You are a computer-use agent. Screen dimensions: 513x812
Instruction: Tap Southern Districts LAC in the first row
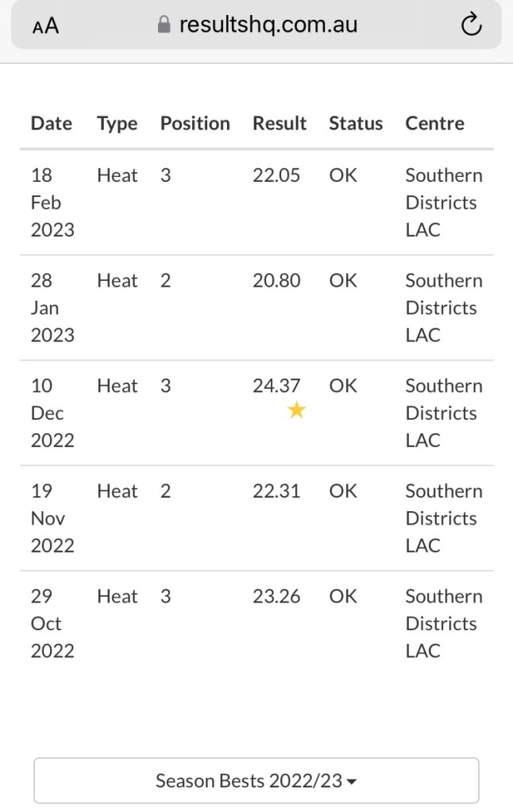click(x=443, y=202)
